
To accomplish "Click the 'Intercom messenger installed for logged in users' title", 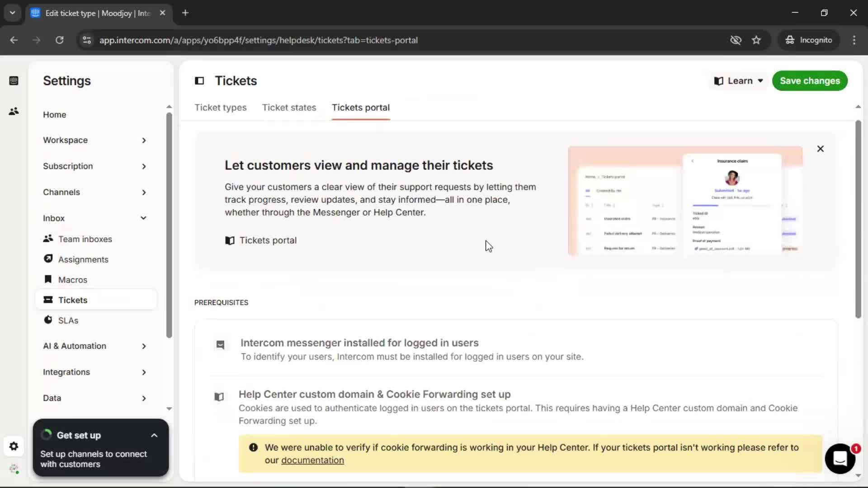I will coord(359,343).
